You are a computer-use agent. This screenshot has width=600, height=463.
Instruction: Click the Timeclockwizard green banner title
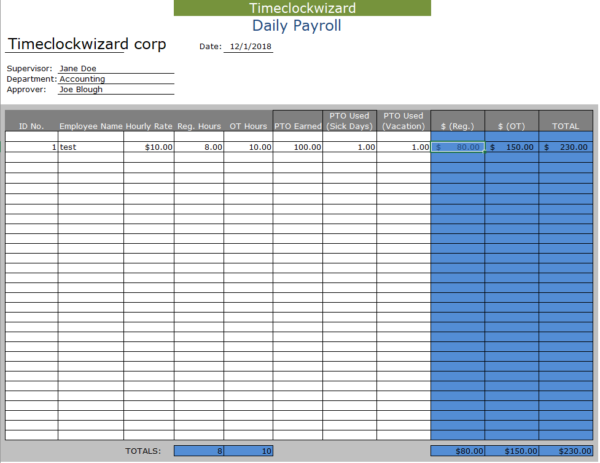tap(302, 8)
